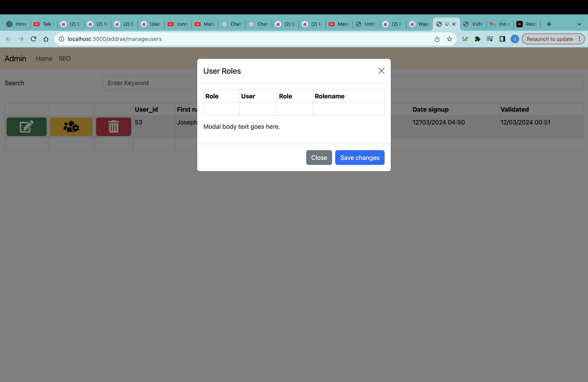Click the user id 53 cell
This screenshot has width=588, height=382.
[x=154, y=126]
